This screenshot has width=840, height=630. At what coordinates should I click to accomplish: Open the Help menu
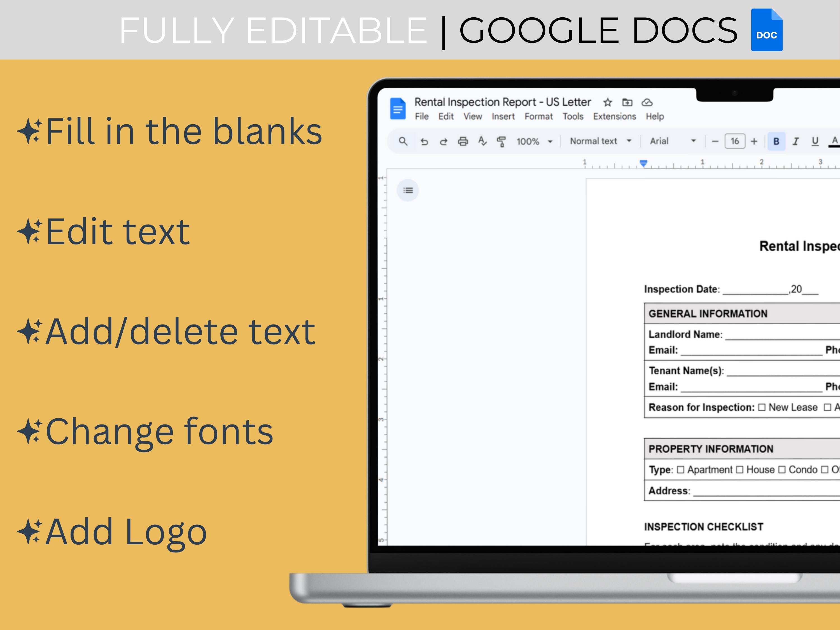655,116
